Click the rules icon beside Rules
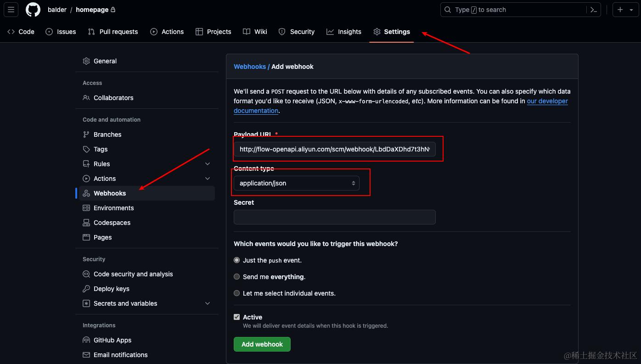The image size is (641, 364). (86, 164)
